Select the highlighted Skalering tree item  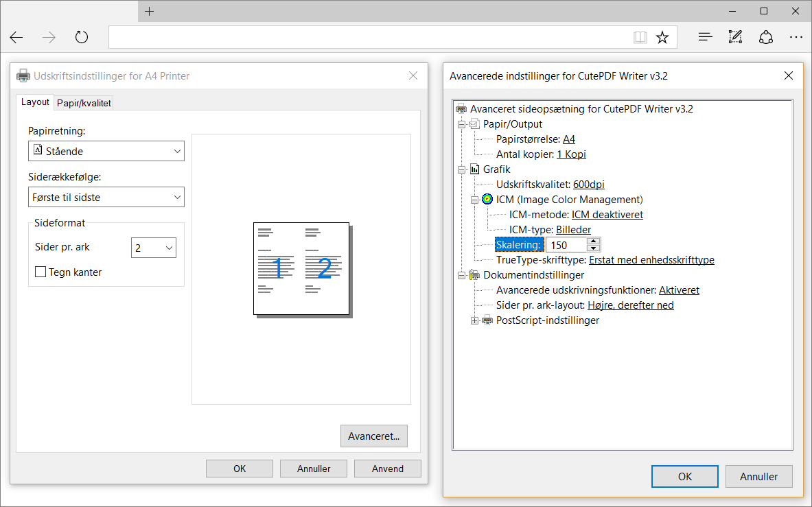(519, 245)
